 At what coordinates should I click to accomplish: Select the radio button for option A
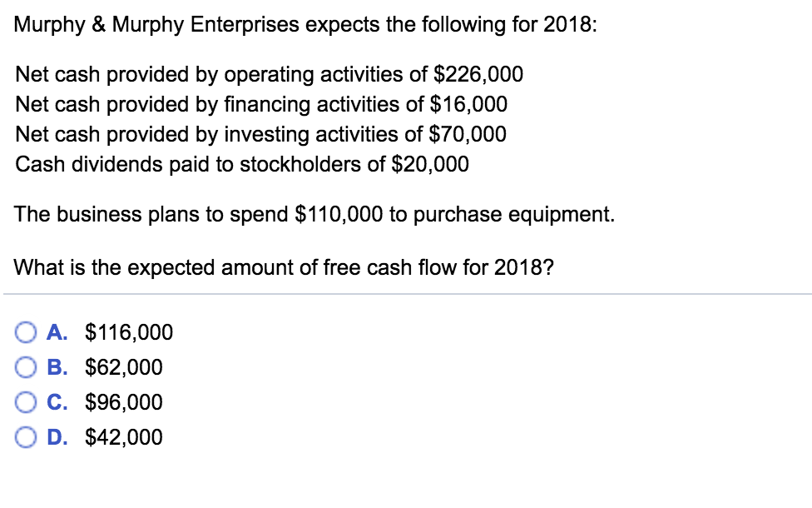pos(26,332)
